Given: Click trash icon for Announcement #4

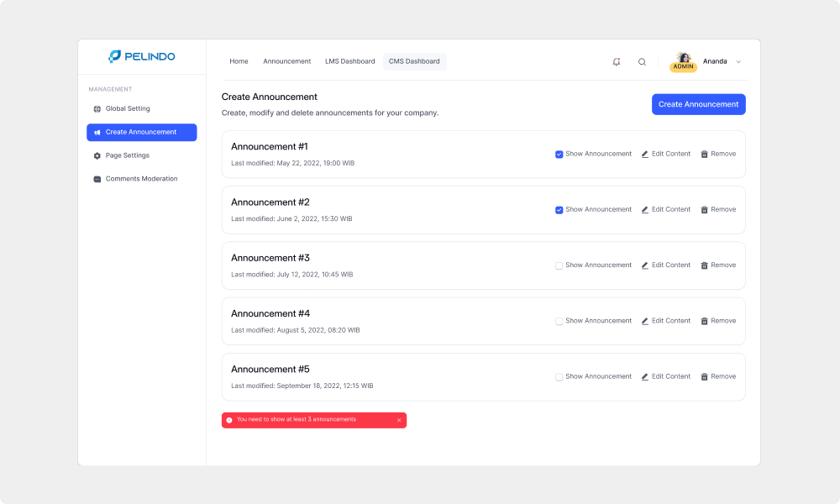Looking at the screenshot, I should tap(705, 322).
